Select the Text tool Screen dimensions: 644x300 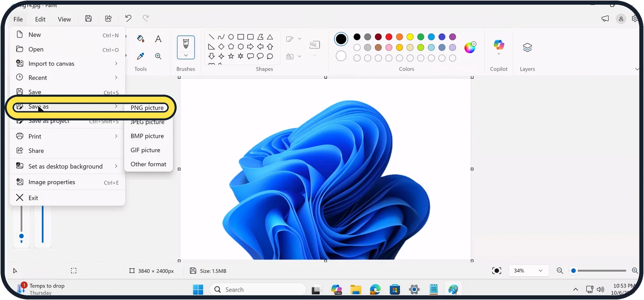point(158,39)
